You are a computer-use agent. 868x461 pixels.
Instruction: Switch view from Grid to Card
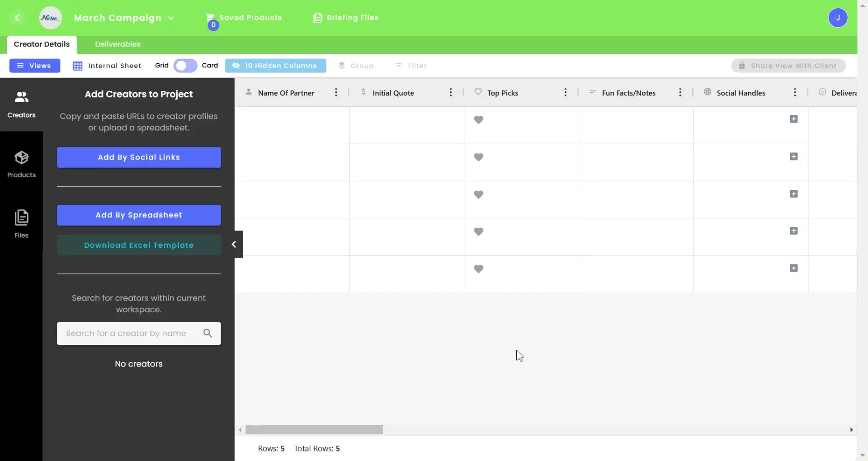pos(184,66)
